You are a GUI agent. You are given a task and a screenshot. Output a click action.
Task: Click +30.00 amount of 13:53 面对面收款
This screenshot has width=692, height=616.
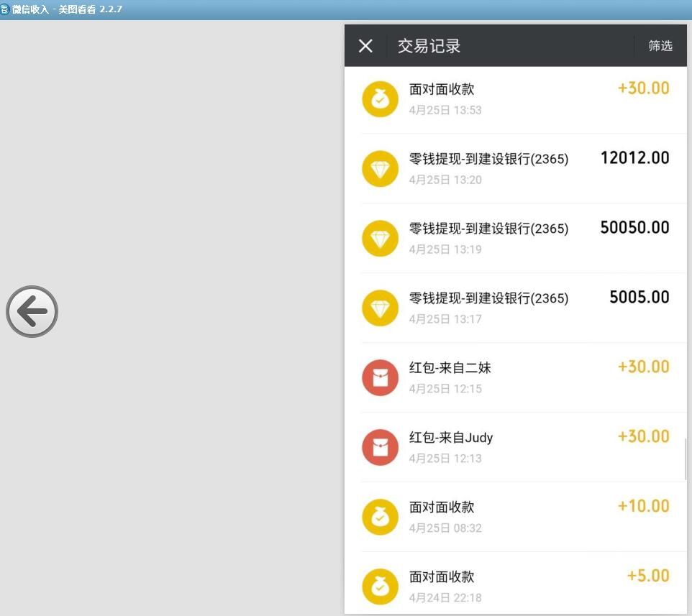pos(644,88)
